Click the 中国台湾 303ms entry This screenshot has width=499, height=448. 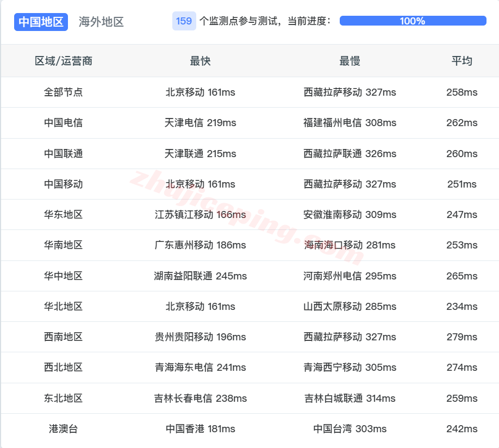(x=350, y=428)
